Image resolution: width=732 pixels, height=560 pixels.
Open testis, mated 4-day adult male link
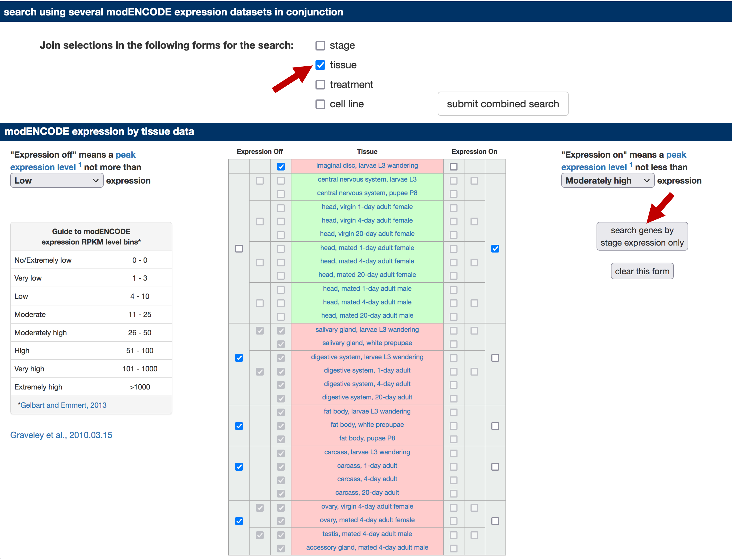click(x=367, y=534)
